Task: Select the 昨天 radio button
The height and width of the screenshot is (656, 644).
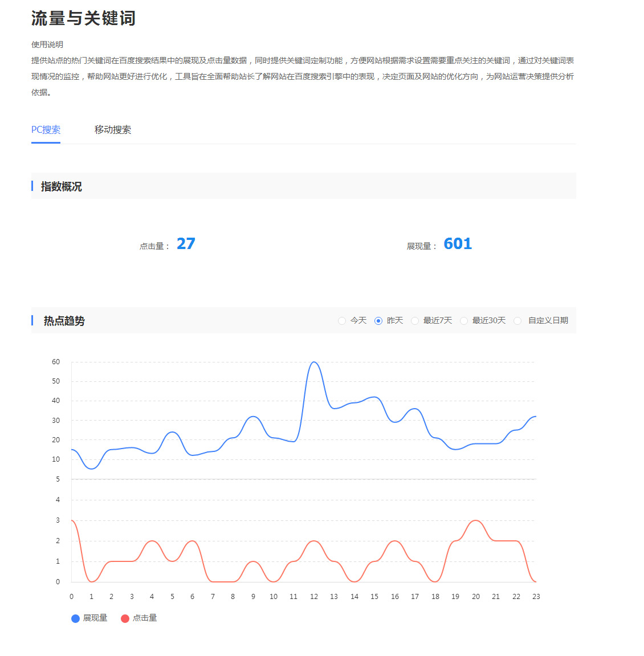Action: coord(378,321)
